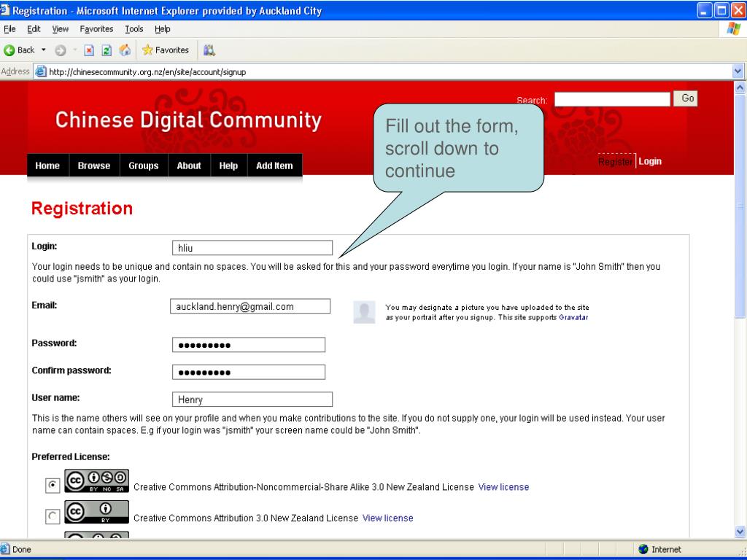This screenshot has height=560, width=747.
Task: Open the File menu
Action: click(9, 29)
